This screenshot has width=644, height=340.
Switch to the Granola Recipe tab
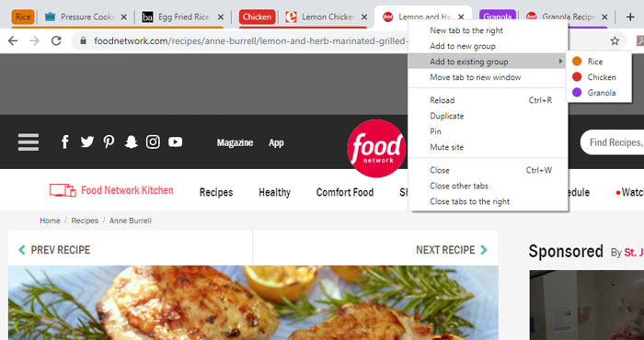tap(567, 17)
